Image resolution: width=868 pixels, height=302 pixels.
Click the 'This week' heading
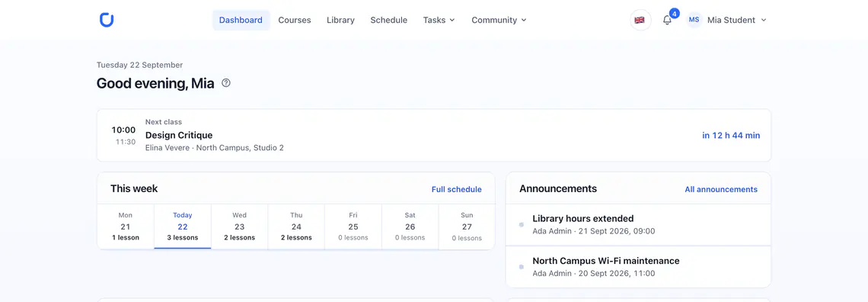134,189
